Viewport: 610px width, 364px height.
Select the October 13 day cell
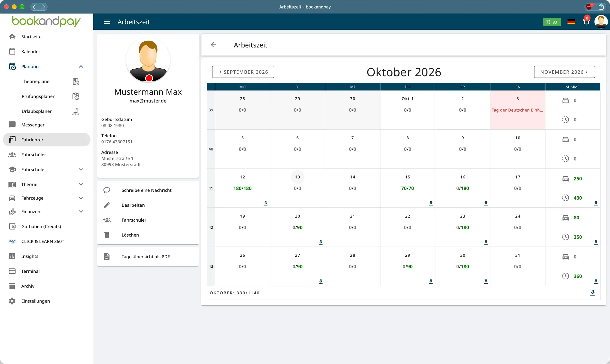(297, 188)
